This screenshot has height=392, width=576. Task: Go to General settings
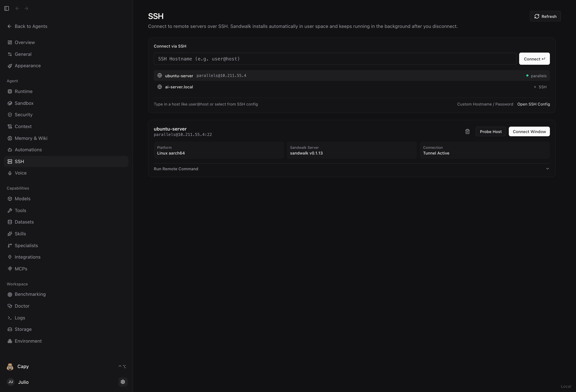pyautogui.click(x=66, y=54)
